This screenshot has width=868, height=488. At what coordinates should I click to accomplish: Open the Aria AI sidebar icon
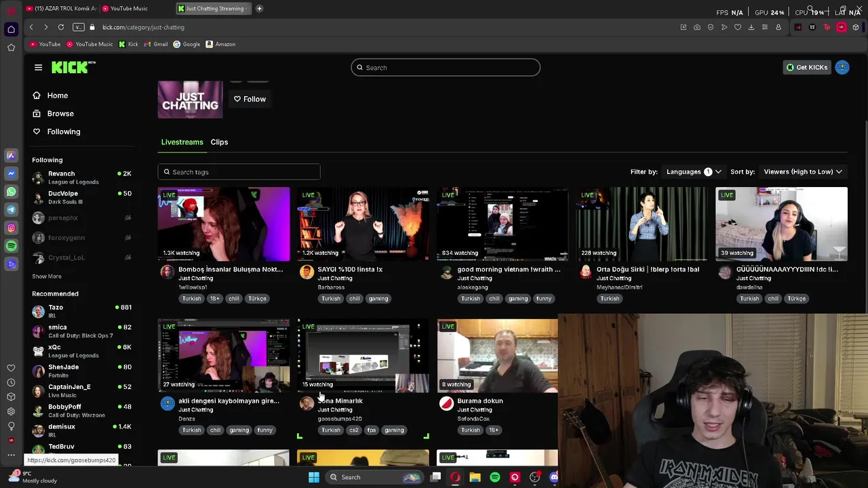(11, 155)
